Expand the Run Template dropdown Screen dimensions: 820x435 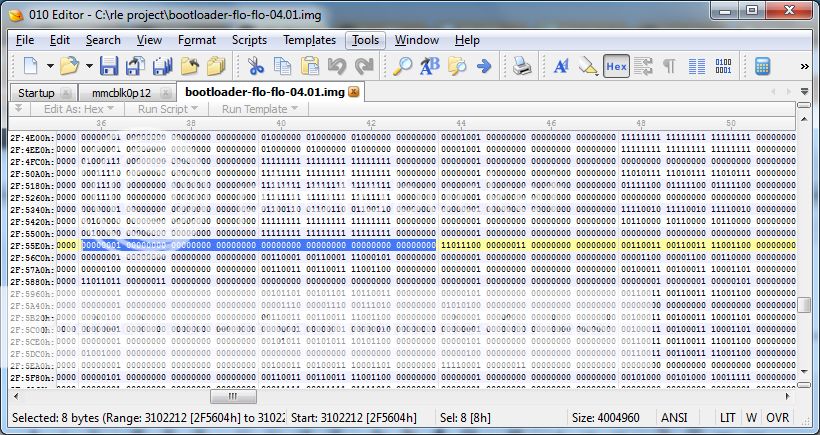(260, 108)
